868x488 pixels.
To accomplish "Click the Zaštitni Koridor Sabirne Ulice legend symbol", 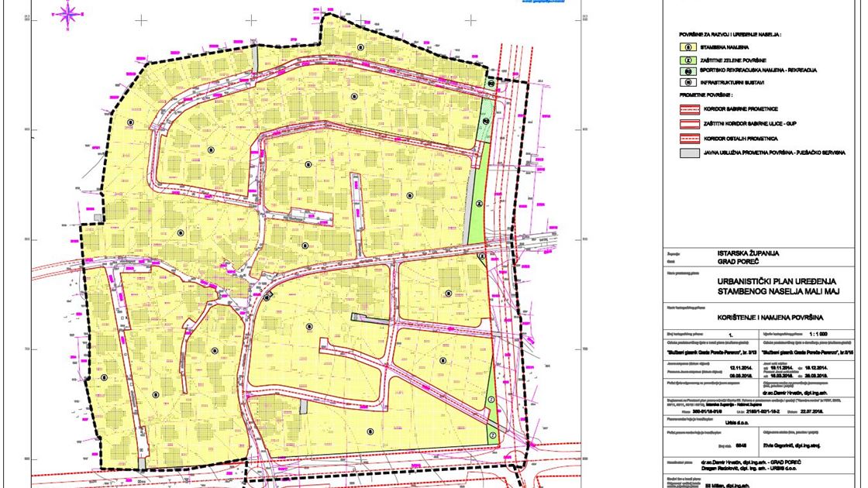I will click(688, 123).
